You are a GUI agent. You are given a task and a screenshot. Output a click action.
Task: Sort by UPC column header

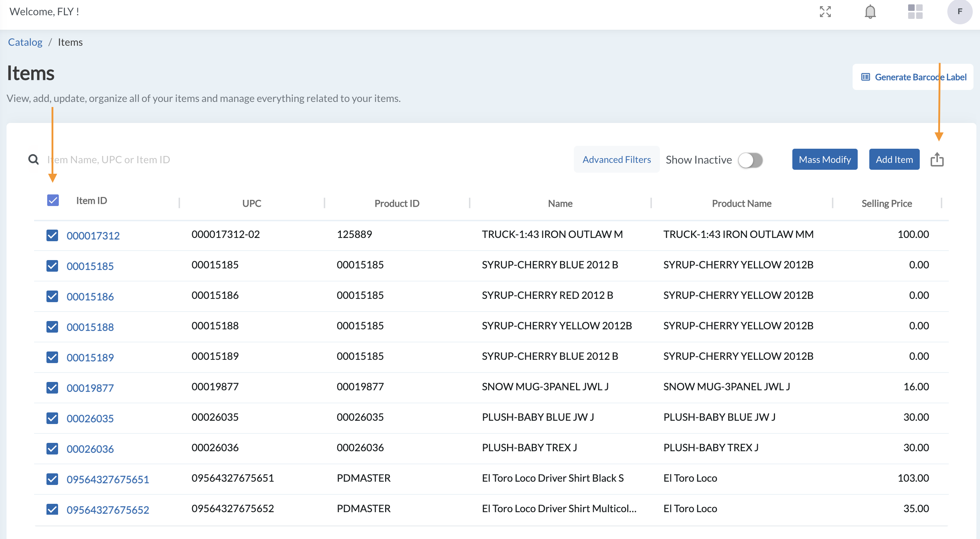pyautogui.click(x=252, y=203)
